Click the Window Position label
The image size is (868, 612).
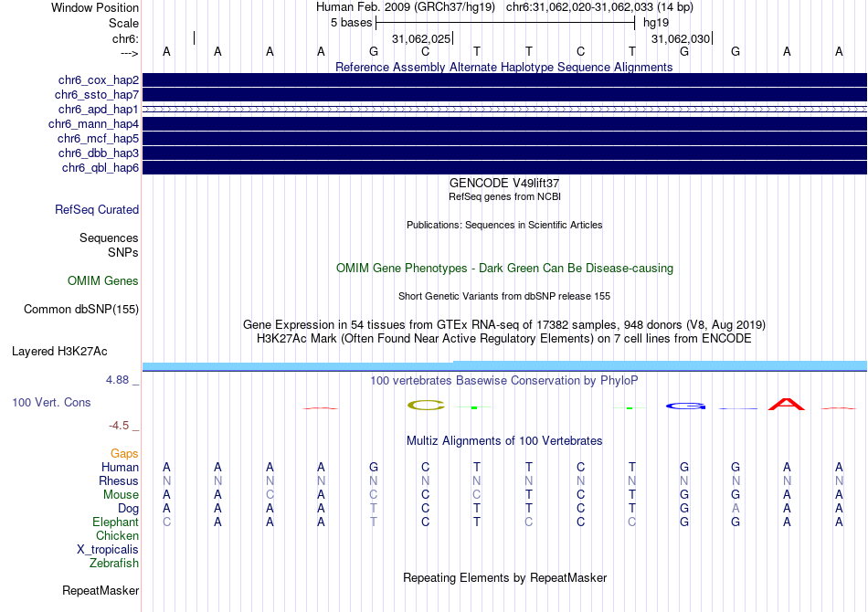95,7
